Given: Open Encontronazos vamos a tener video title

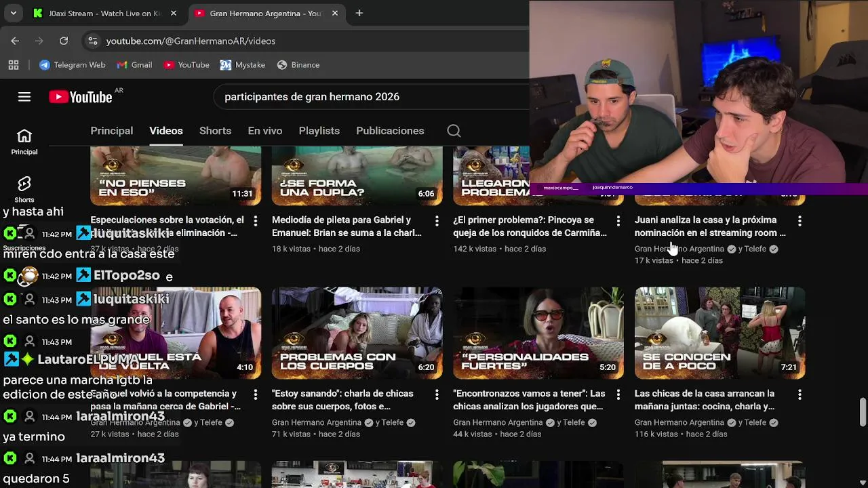Looking at the screenshot, I should 529,400.
